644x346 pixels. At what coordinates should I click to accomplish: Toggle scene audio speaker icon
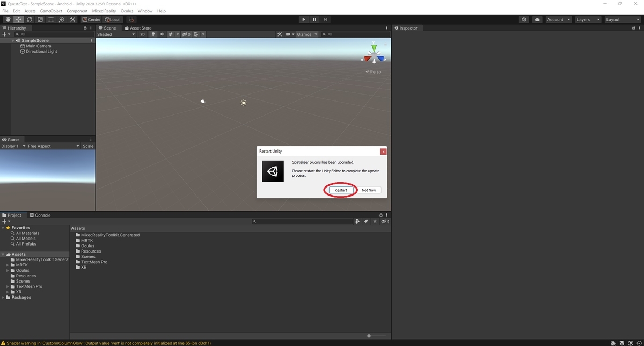click(162, 34)
